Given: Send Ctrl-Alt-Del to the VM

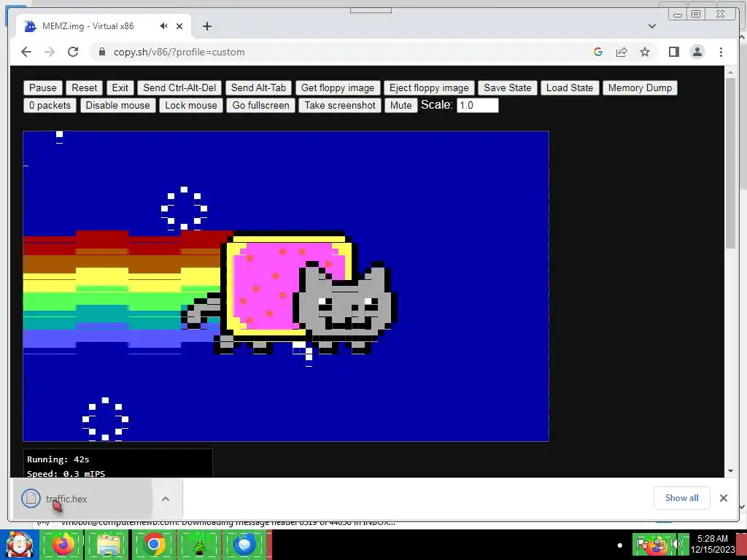Looking at the screenshot, I should click(x=179, y=87).
